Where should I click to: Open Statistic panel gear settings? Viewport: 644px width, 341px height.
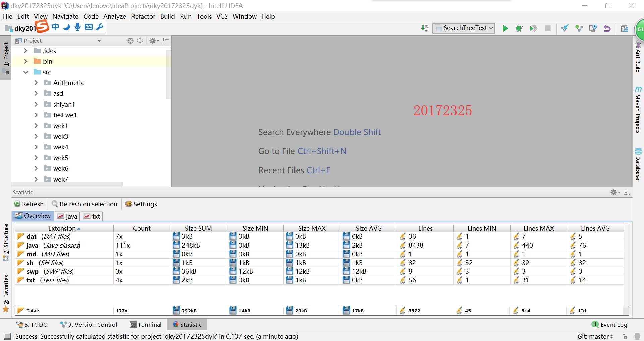pos(615,192)
